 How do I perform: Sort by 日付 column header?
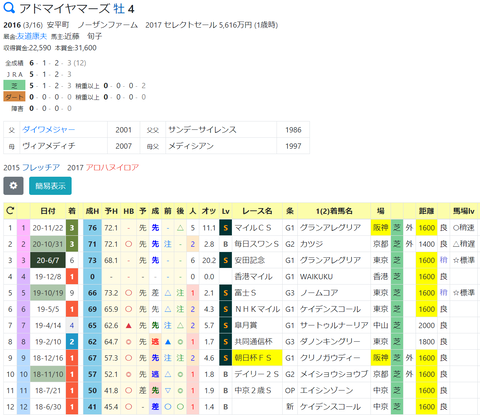[48, 211]
